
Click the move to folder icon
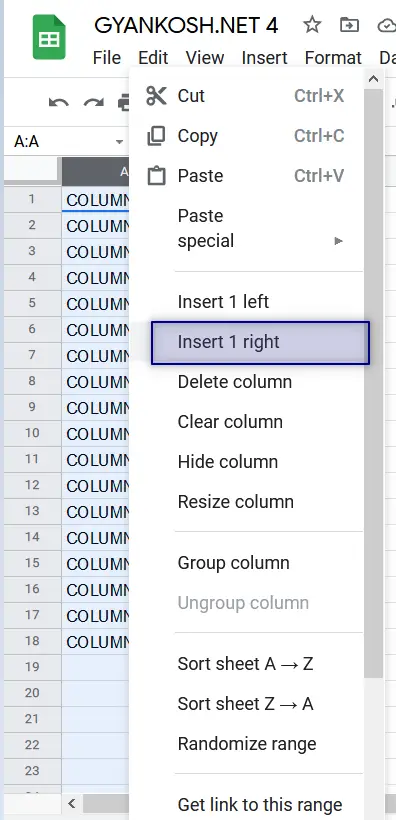coord(349,25)
